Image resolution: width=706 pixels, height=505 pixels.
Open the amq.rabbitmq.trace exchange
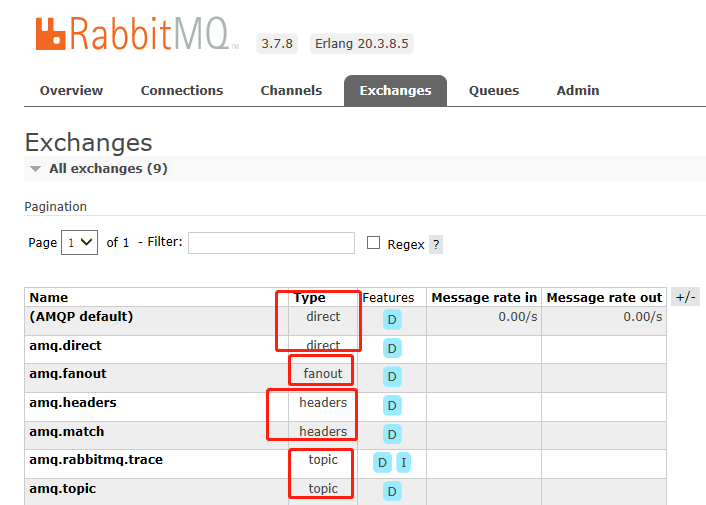pyautogui.click(x=96, y=460)
